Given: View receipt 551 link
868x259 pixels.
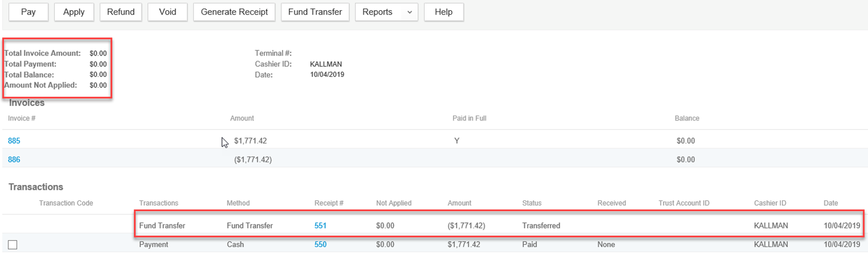Looking at the screenshot, I should pos(320,225).
